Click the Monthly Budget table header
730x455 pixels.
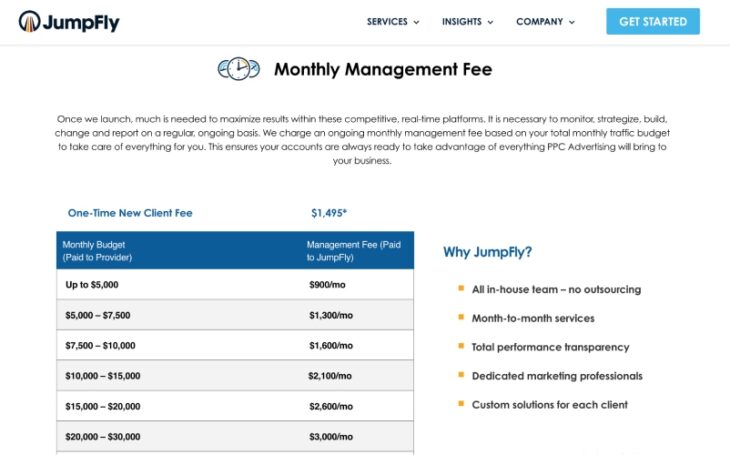(97, 251)
